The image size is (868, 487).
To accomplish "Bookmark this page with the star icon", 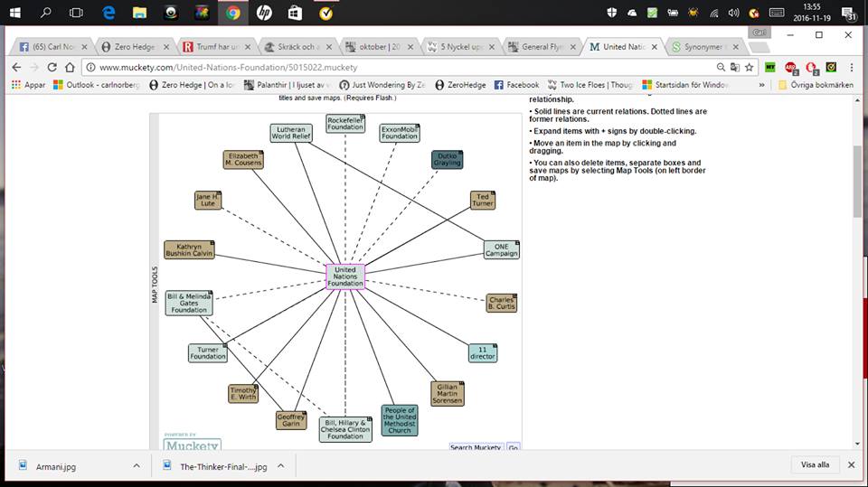I will [x=749, y=67].
